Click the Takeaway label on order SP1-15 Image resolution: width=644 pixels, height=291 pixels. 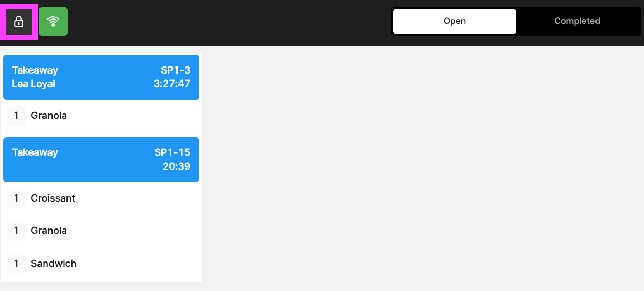(35, 152)
